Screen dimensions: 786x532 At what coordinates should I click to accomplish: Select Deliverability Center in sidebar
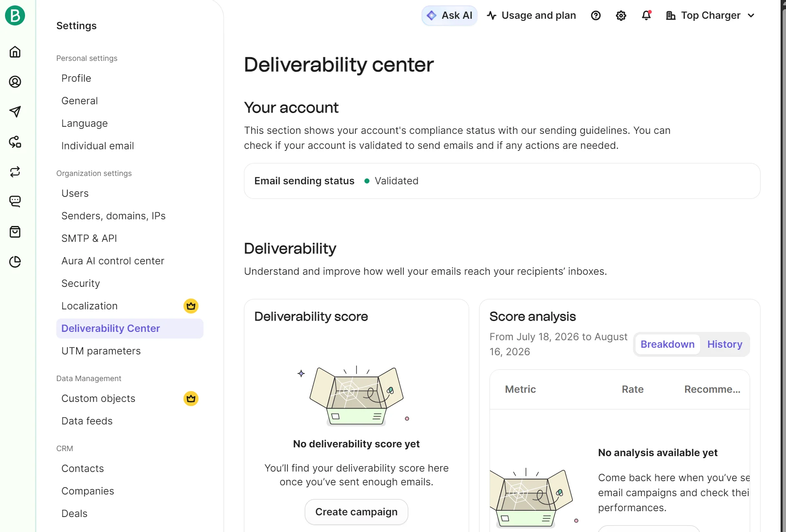pos(130,329)
